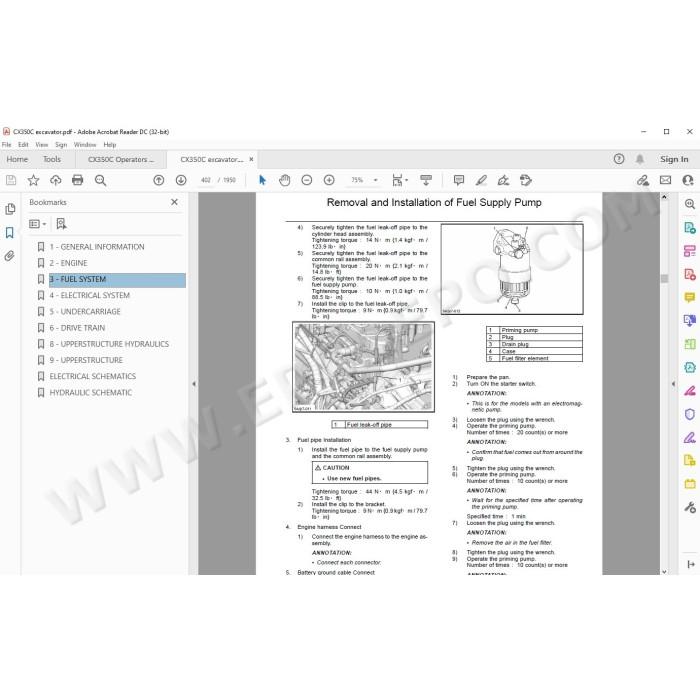The height and width of the screenshot is (700, 700).
Task: Collapse right tools pane arrow
Action: pos(673,384)
